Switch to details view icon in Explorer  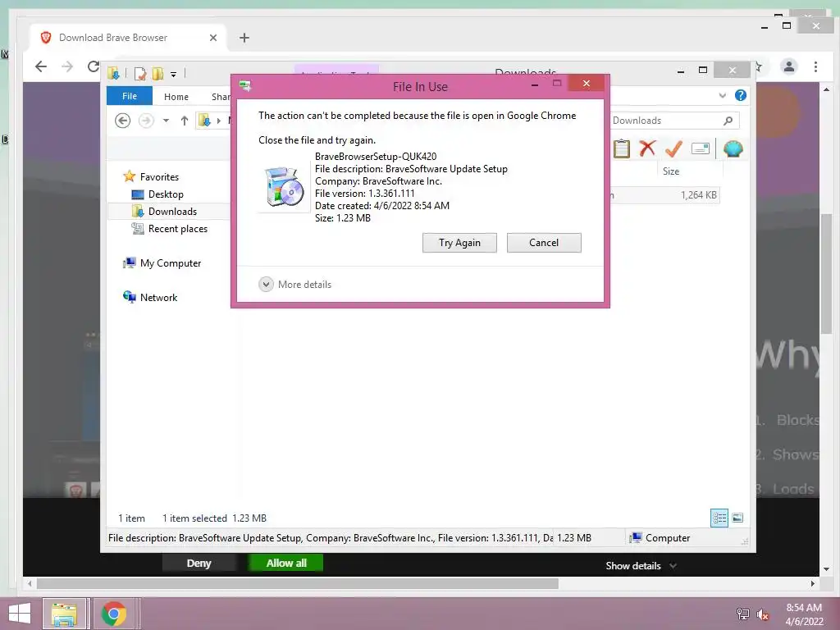pyautogui.click(x=719, y=518)
